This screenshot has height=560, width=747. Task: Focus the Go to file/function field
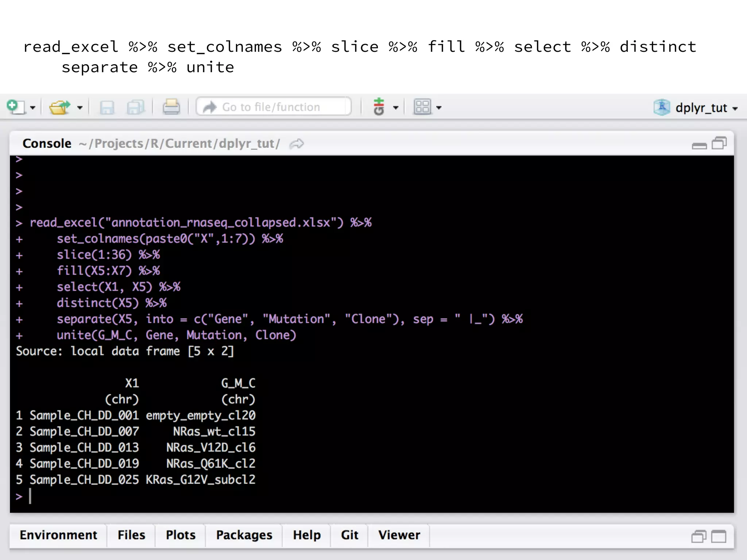[274, 107]
